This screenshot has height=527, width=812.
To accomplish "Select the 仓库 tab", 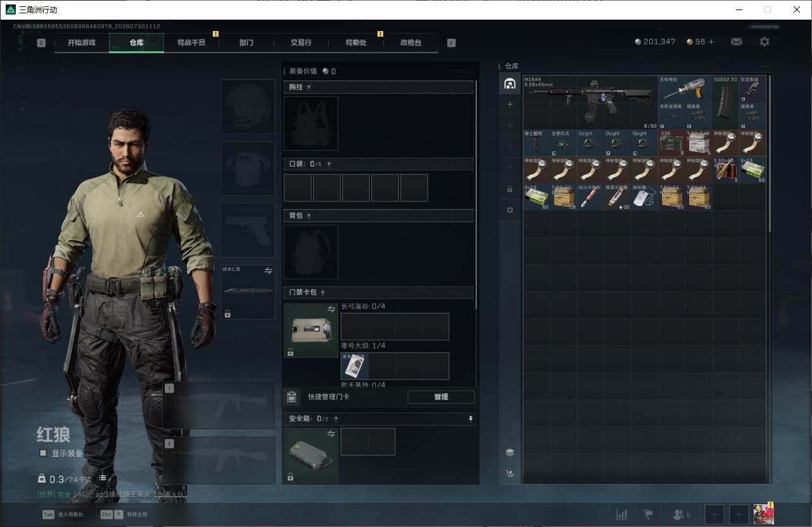I will coord(136,42).
